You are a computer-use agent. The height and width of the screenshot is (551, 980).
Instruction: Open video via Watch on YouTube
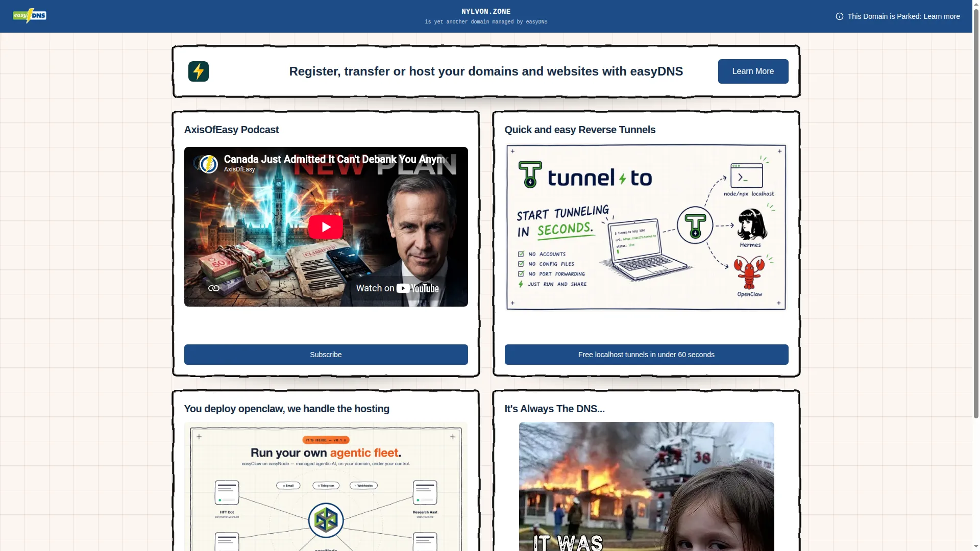tap(397, 288)
